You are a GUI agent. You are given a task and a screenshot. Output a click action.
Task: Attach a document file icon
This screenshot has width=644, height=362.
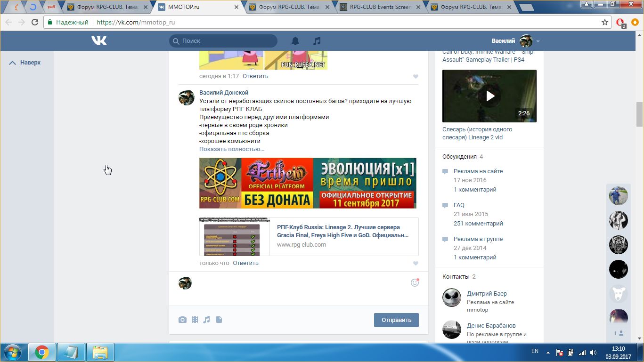219,320
